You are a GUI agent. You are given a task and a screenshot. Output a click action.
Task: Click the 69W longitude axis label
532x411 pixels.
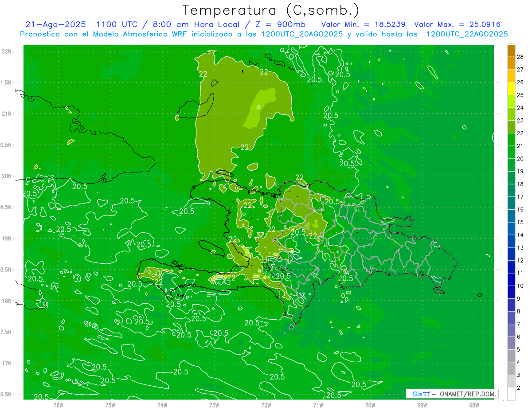click(x=422, y=405)
